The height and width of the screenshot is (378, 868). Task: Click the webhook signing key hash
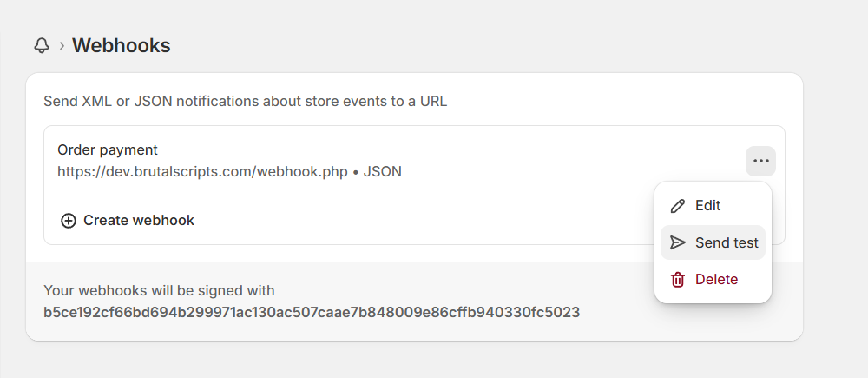[312, 311]
